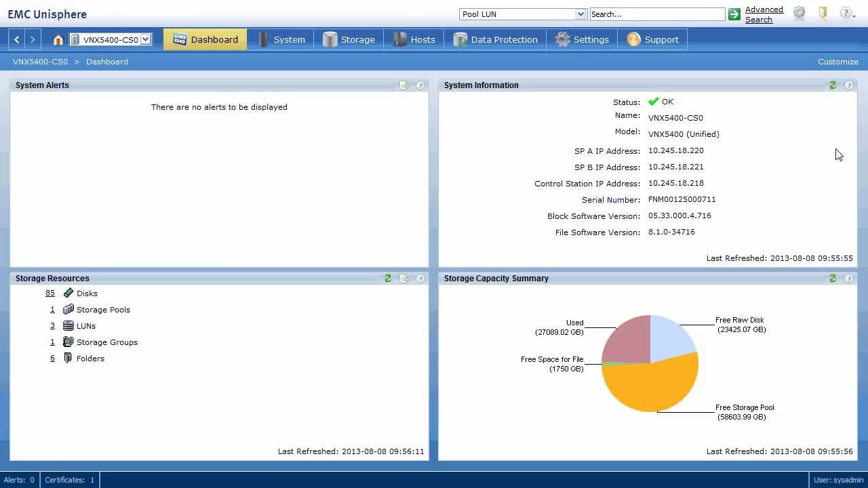The width and height of the screenshot is (868, 488).
Task: Open help for System Information panel
Action: pyautogui.click(x=849, y=85)
